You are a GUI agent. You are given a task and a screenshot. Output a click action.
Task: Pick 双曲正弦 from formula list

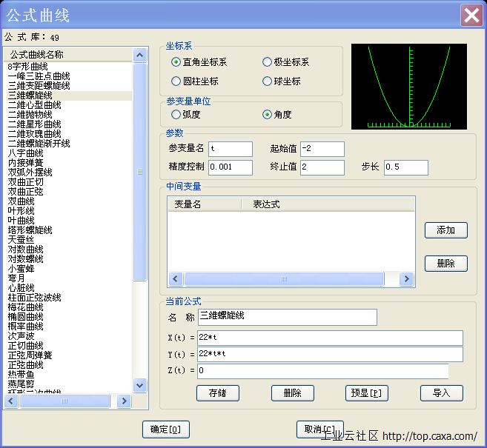[25, 192]
